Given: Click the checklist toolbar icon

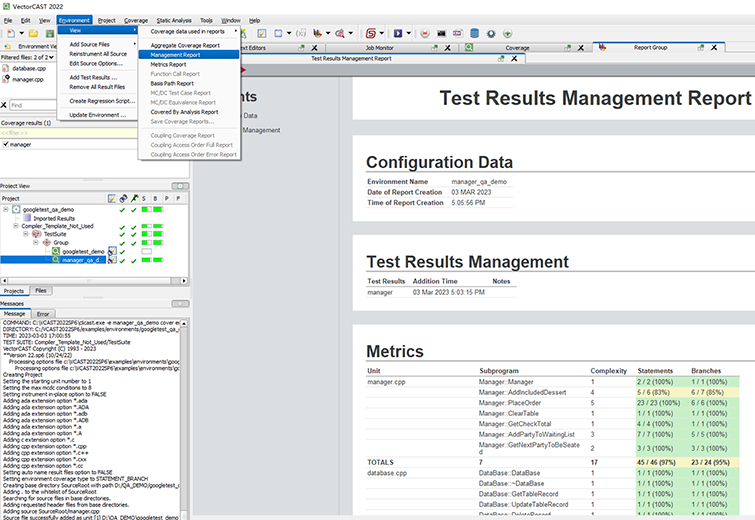Looking at the screenshot, I should (261, 33).
